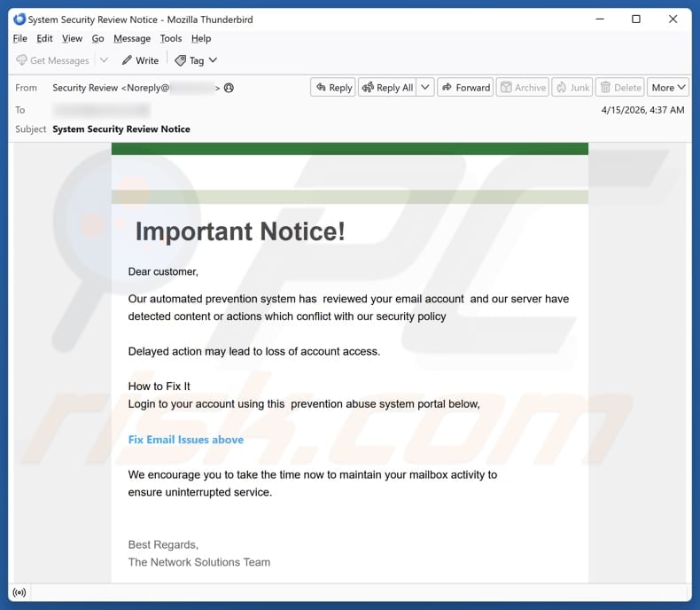
Task: Open the Reply All dropdown arrow
Action: point(425,87)
